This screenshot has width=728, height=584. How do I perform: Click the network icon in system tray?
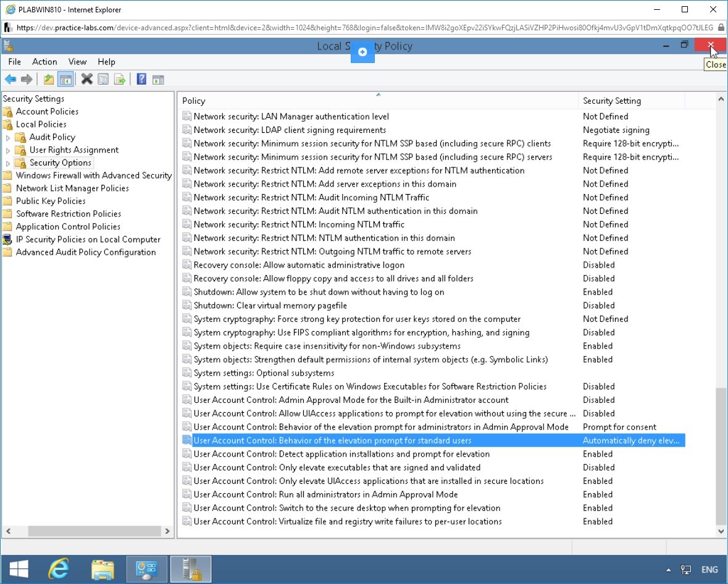(x=686, y=570)
